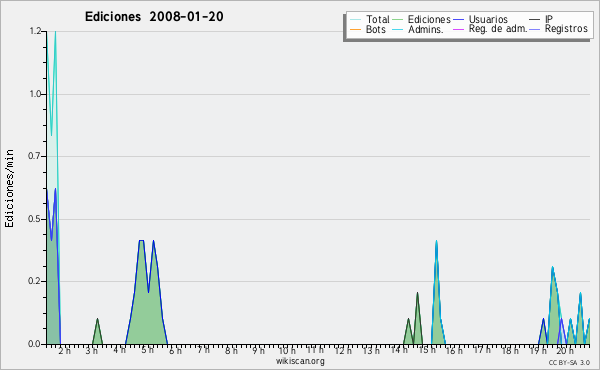This screenshot has height=370, width=600.
Task: Select the Bots legend label
Action: [x=375, y=29]
